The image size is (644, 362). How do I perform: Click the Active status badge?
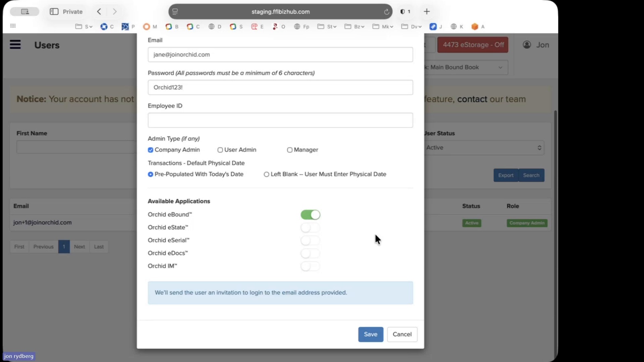point(471,223)
